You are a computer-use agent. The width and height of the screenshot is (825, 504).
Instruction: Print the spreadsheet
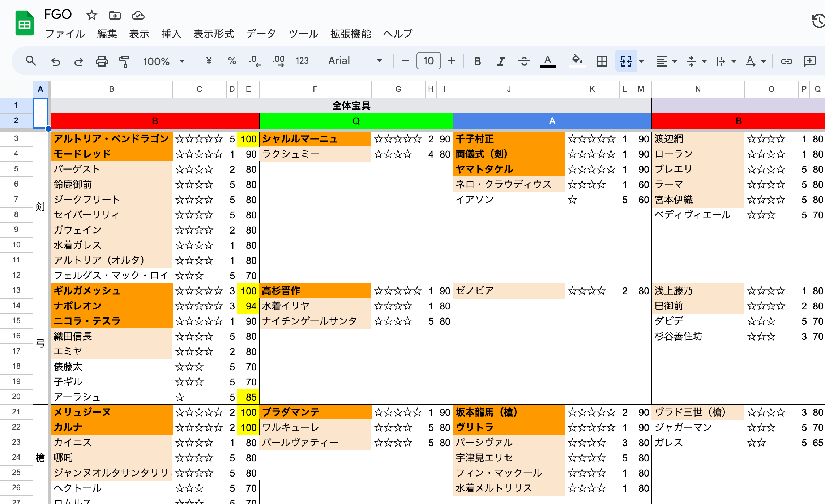click(102, 61)
